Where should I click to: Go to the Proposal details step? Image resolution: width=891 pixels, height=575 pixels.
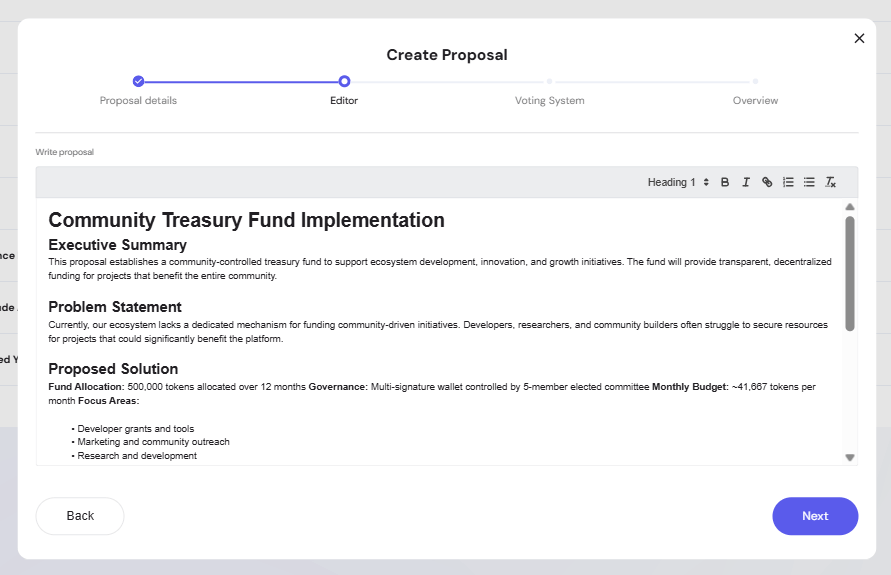pos(138,100)
